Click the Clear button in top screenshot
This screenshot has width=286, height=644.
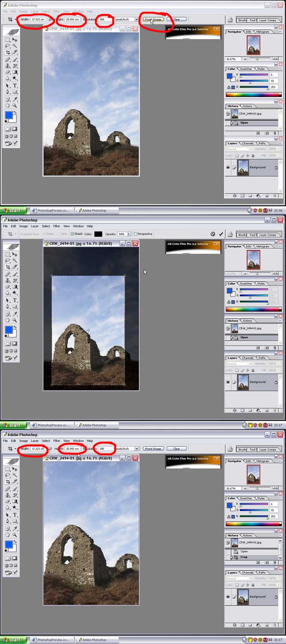point(177,19)
